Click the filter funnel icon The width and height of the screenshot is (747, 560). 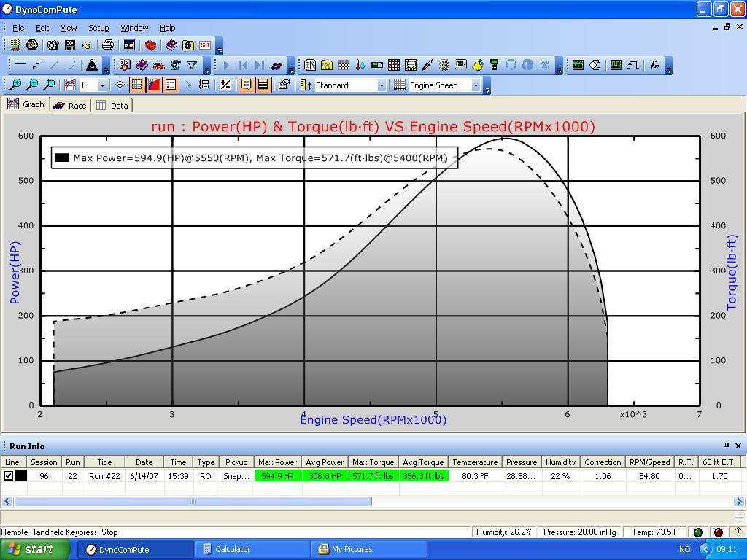(x=192, y=65)
